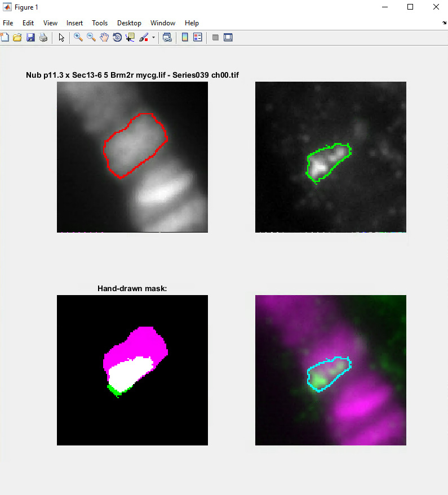Insert a colorbar using the toolbar icon
The image size is (448, 495).
[x=185, y=37]
